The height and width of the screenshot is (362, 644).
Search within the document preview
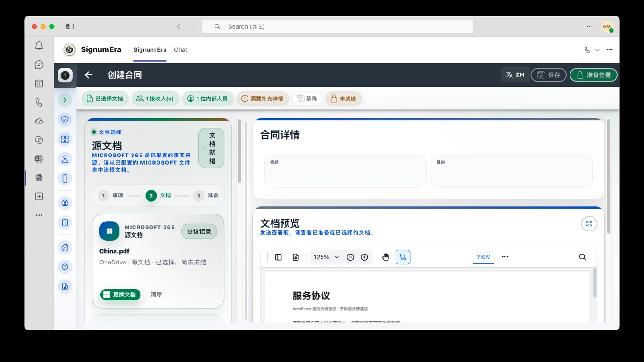click(x=583, y=257)
